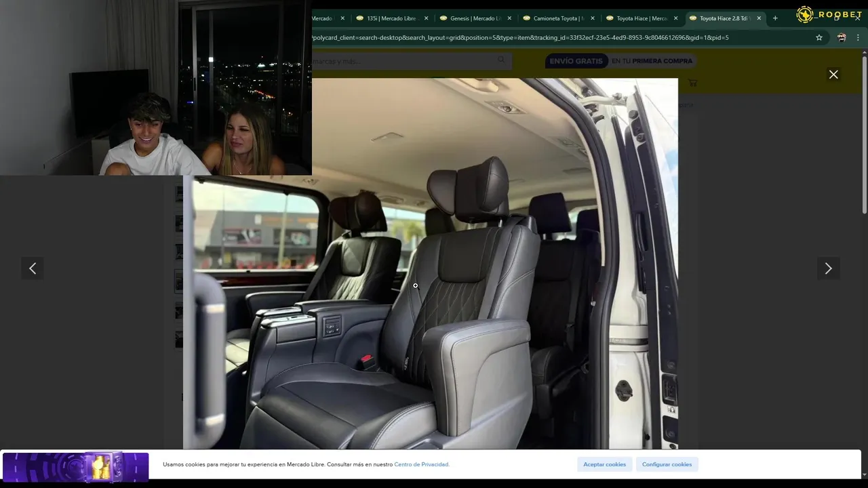The width and height of the screenshot is (868, 488).
Task: Open the shopping cart icon
Action: point(692,83)
